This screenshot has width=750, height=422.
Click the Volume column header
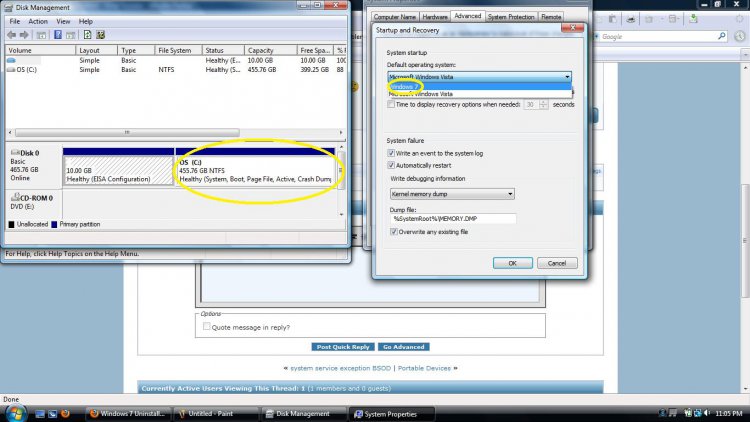point(40,50)
